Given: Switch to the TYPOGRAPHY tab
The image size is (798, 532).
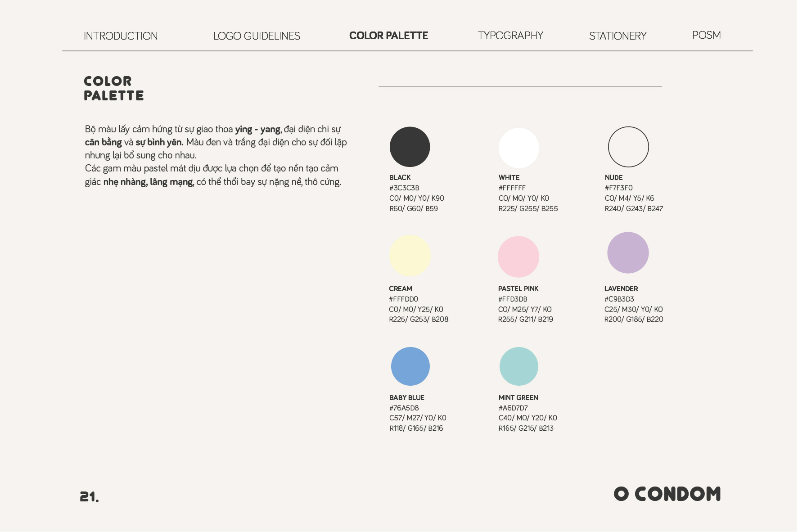Looking at the screenshot, I should [510, 36].
